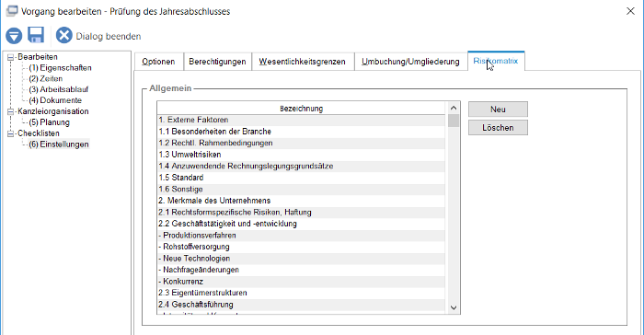Open the Umbuchung/Umgliederung tab
Screen dimensions: 644x335
coord(410,62)
